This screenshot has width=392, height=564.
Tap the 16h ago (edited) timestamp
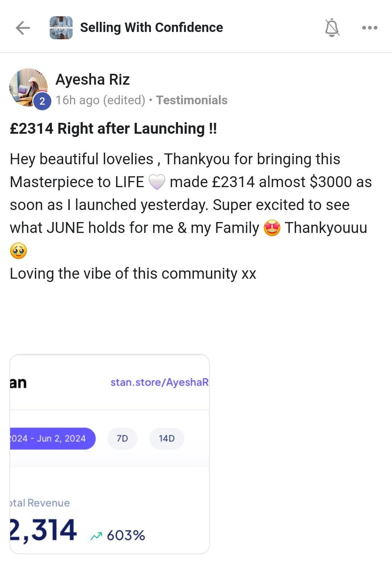tap(101, 100)
